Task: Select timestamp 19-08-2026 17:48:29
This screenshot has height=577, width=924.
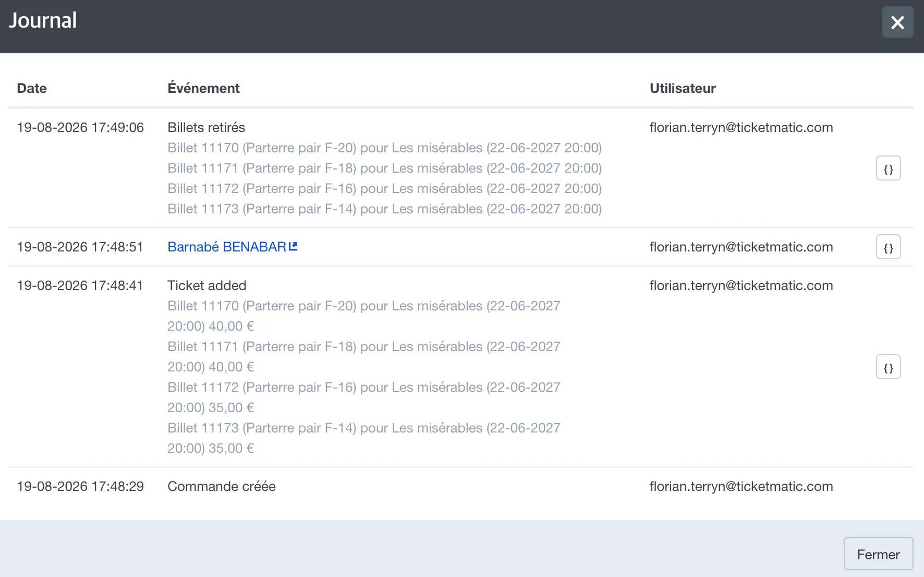Action: coord(80,486)
